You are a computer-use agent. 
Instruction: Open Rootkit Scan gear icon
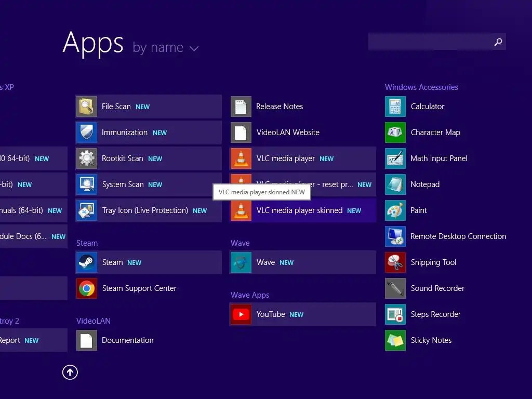(x=87, y=158)
